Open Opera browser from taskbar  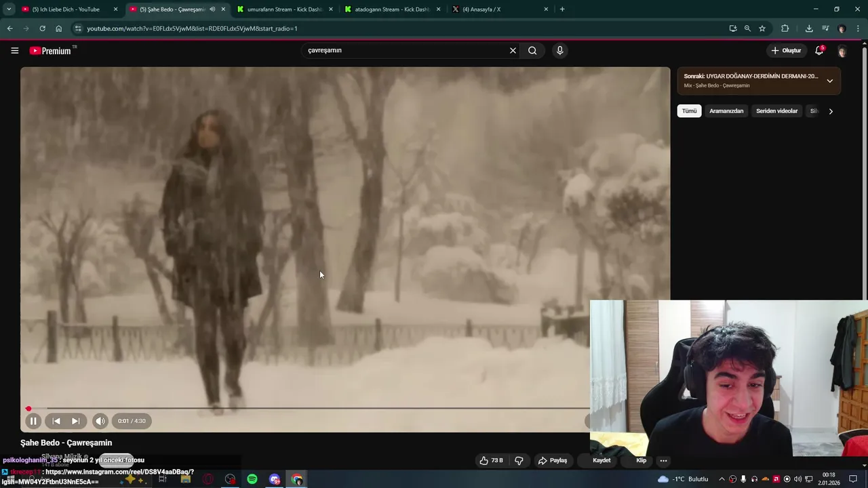(208, 479)
